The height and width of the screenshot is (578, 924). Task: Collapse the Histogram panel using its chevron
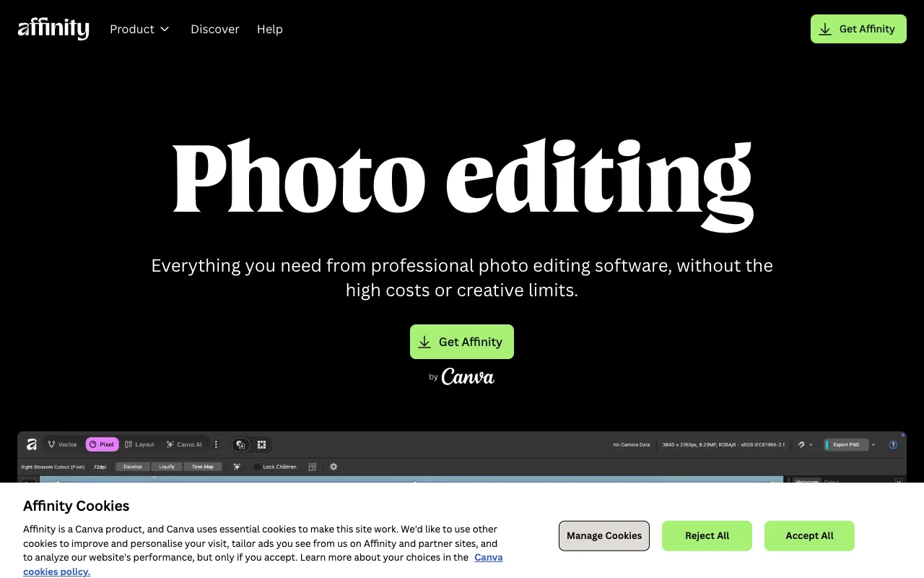[x=899, y=480]
